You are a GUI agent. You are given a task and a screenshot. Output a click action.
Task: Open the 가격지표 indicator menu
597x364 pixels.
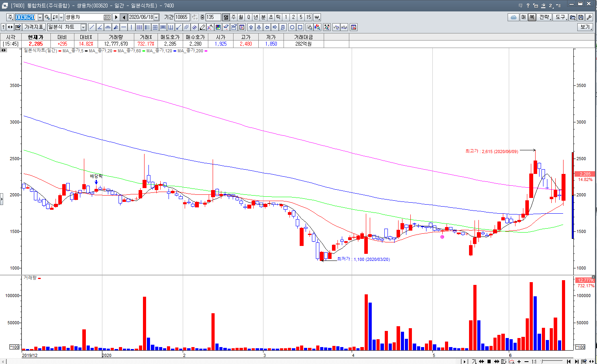coord(34,27)
